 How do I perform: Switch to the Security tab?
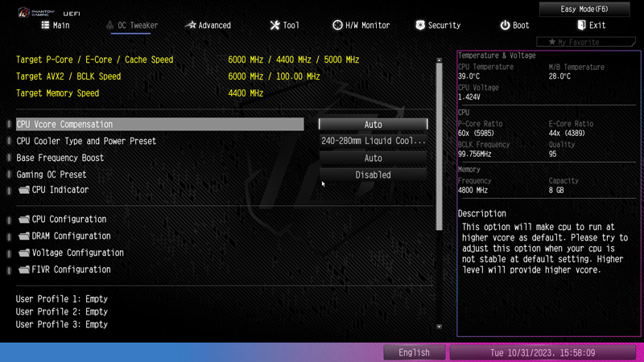point(438,26)
